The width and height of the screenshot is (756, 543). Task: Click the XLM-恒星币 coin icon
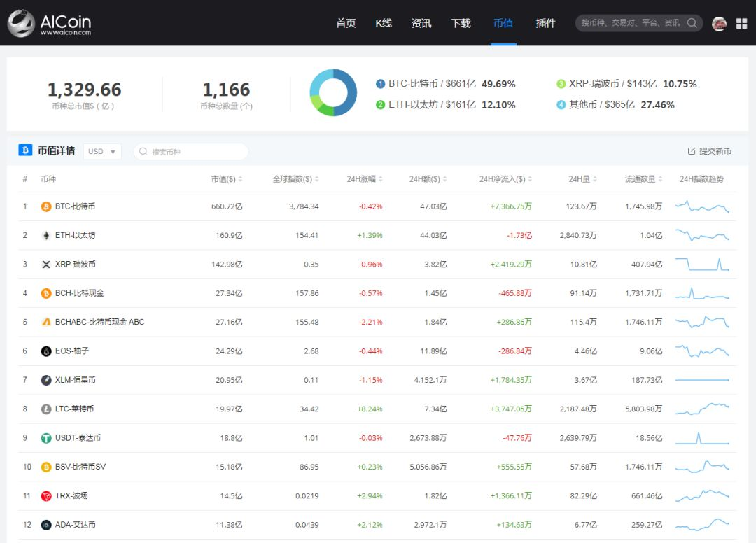46,380
